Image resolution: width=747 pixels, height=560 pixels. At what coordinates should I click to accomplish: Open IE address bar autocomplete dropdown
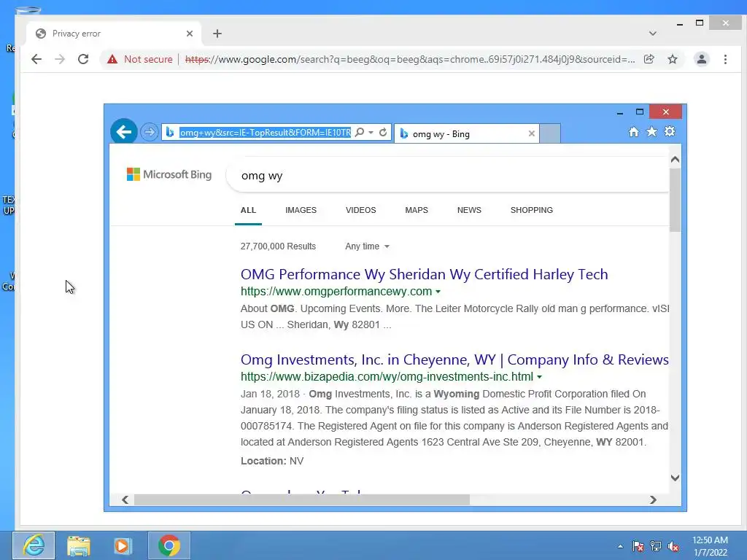(371, 132)
